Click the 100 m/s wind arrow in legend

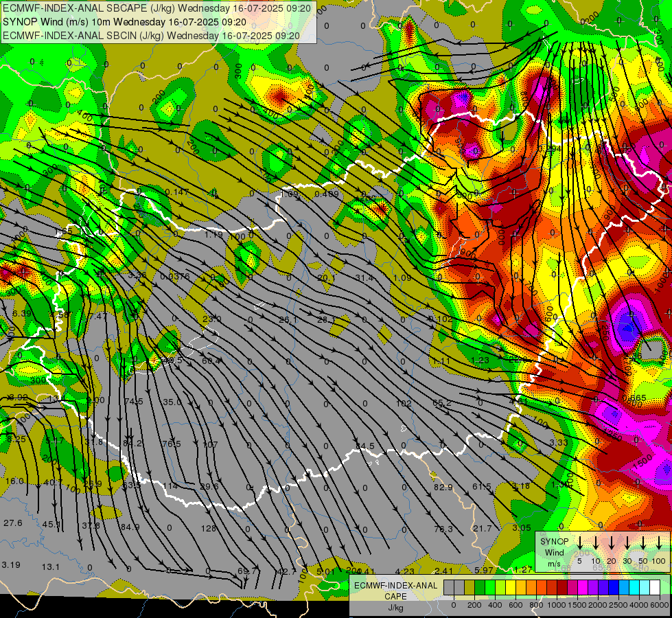pos(659,542)
